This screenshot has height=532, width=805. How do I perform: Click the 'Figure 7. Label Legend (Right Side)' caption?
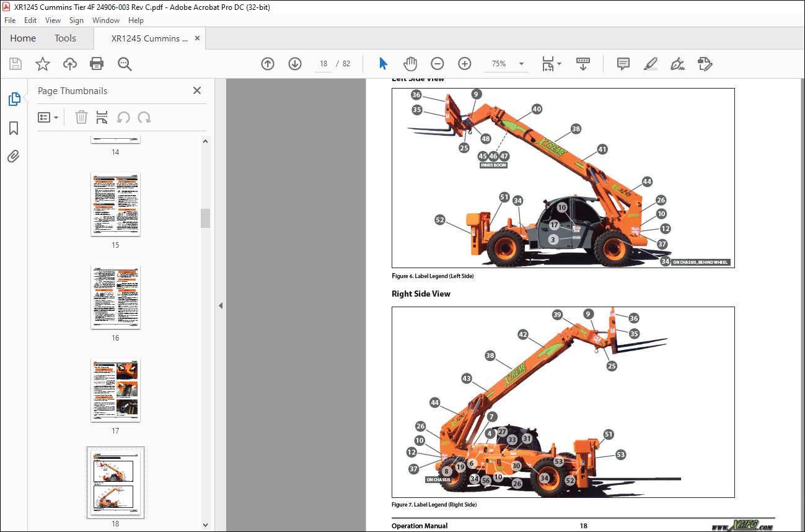tap(434, 505)
